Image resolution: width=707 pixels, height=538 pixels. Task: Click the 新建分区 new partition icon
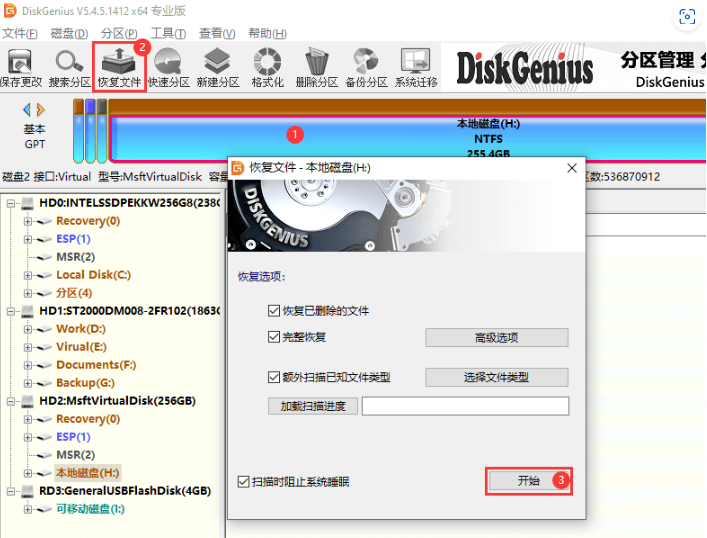coord(217,61)
